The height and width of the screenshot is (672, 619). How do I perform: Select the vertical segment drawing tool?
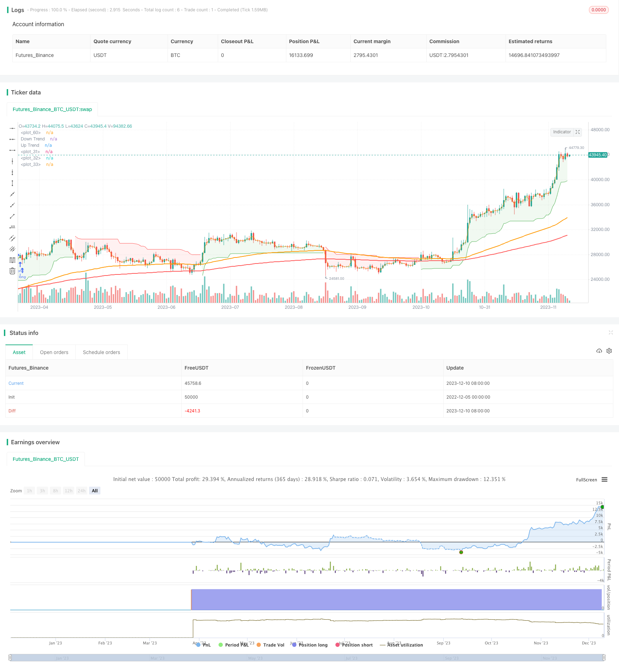click(12, 183)
